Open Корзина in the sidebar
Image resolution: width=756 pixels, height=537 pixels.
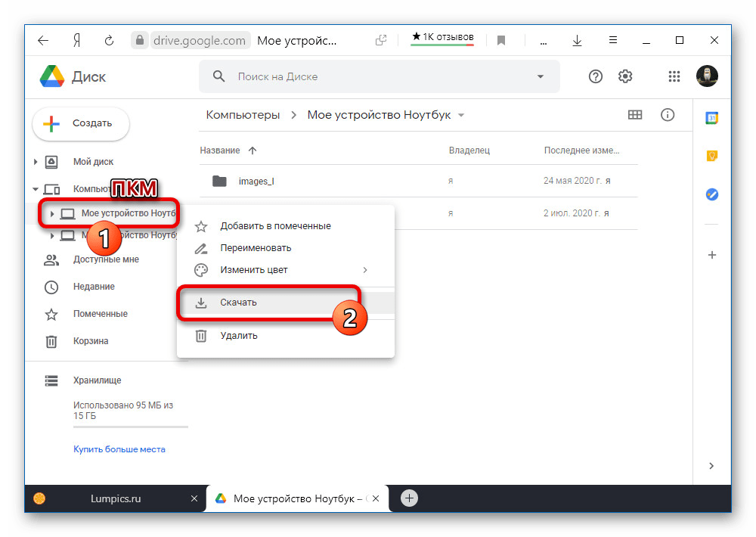91,341
